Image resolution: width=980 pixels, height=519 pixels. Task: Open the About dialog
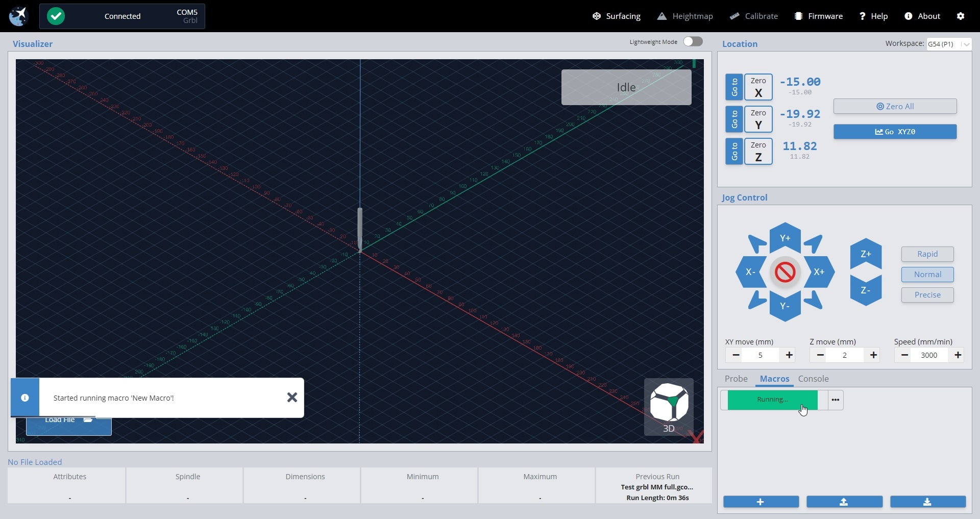pyautogui.click(x=922, y=16)
